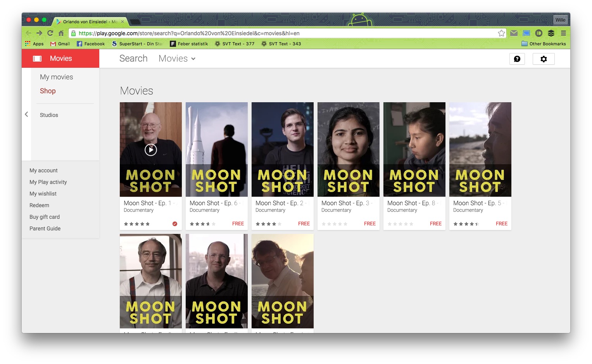Open the Chrome hamburger menu
This screenshot has height=364, width=592.
563,33
